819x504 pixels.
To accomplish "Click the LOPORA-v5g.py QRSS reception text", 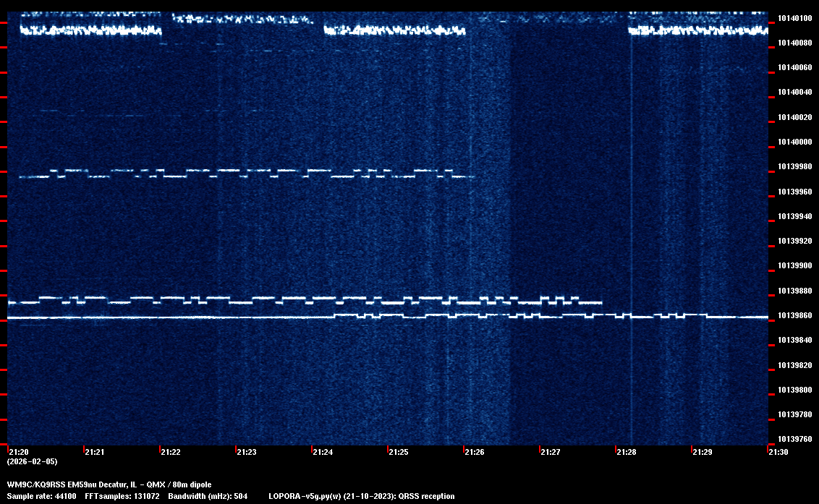I will click(361, 496).
